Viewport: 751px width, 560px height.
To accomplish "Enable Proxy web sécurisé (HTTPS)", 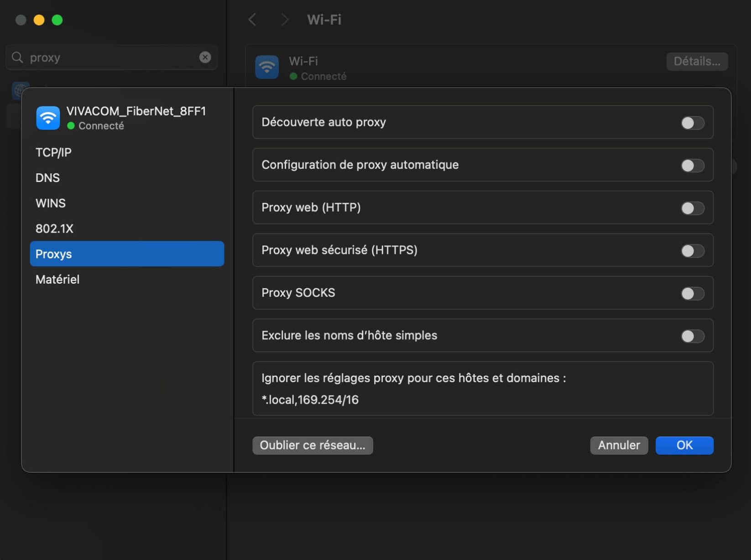I will (692, 250).
